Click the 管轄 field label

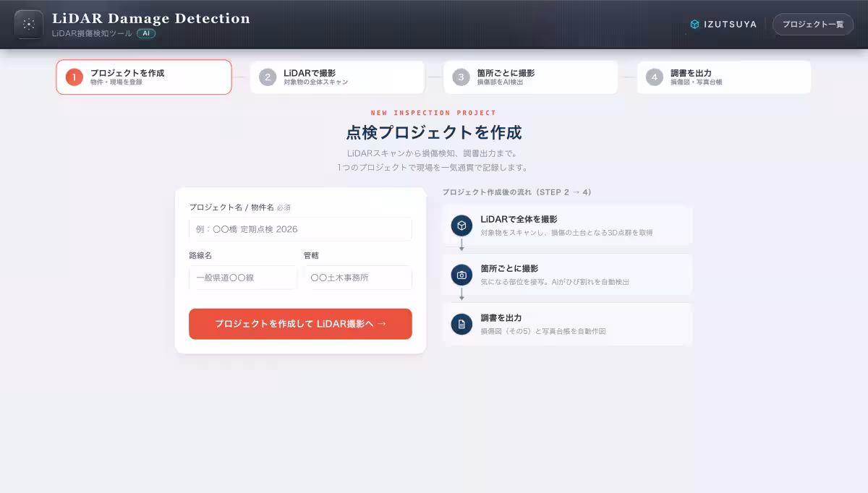point(312,255)
